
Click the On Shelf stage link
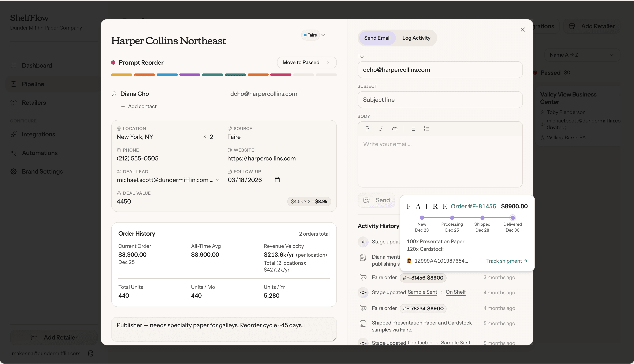[456, 292]
